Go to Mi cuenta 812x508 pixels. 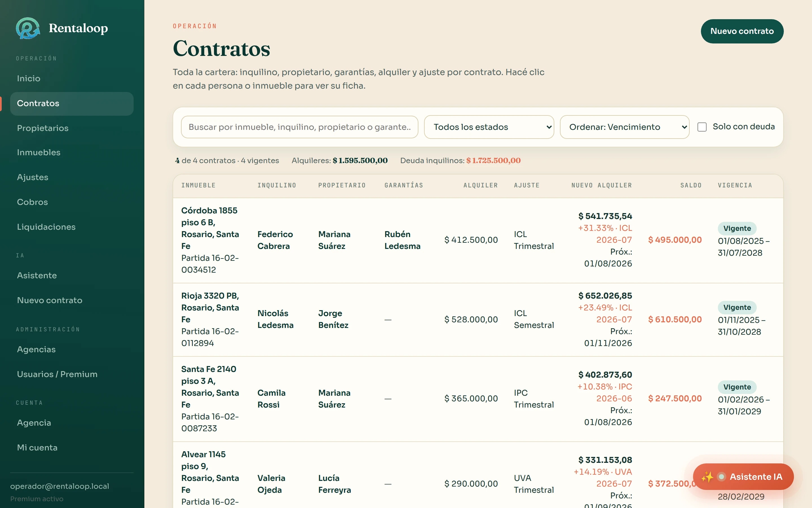pos(72,448)
